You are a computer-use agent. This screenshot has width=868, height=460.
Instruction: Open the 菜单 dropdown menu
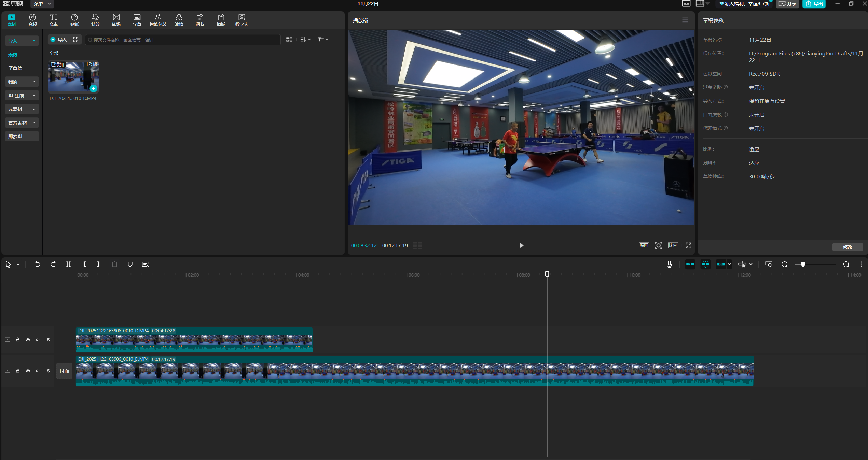click(42, 4)
